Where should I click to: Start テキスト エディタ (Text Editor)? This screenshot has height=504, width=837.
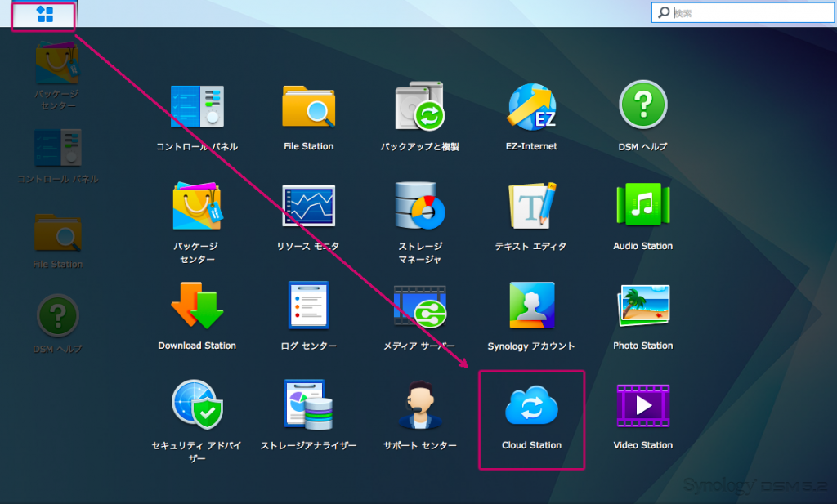[531, 207]
